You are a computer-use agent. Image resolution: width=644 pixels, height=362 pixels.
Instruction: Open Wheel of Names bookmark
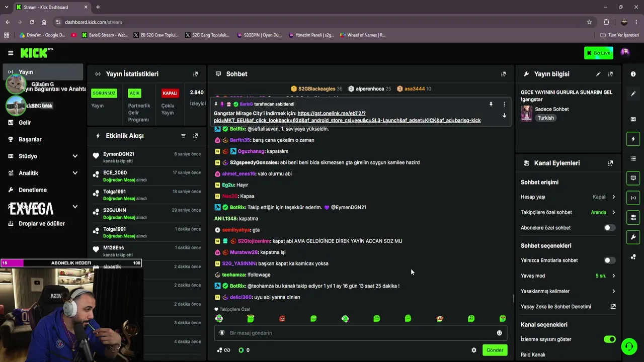point(363,35)
